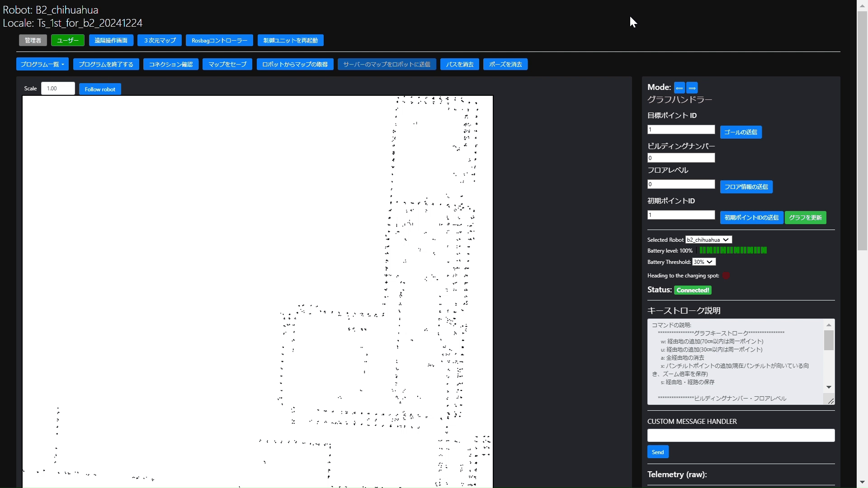Viewport: 868px width, 488px height.
Task: Click down arrow in keystroke description box
Action: (x=828, y=387)
